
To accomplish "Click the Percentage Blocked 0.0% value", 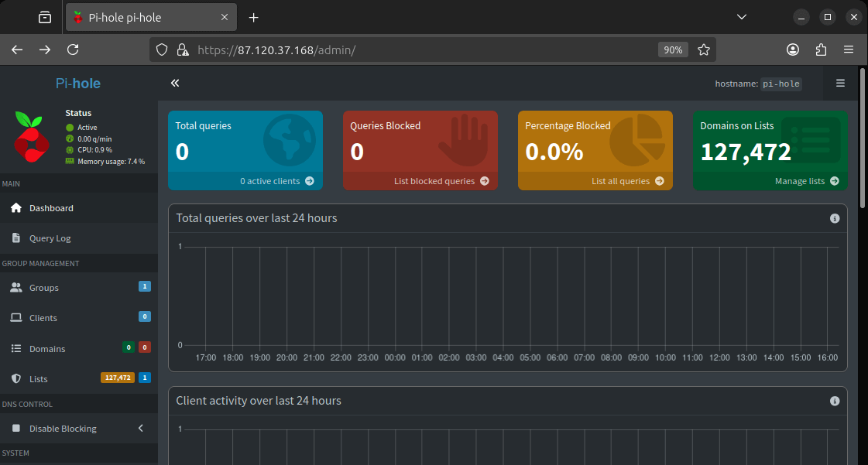I will pyautogui.click(x=554, y=152).
